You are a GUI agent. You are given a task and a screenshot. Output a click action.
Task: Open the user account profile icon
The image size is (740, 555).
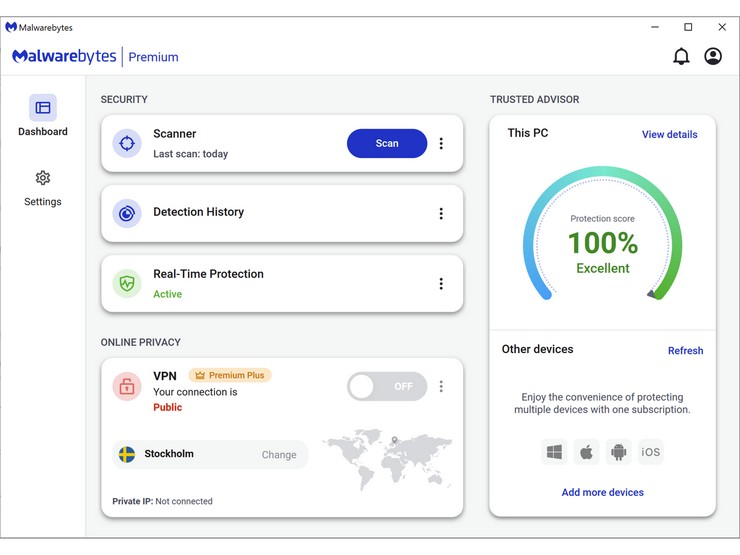click(x=713, y=57)
